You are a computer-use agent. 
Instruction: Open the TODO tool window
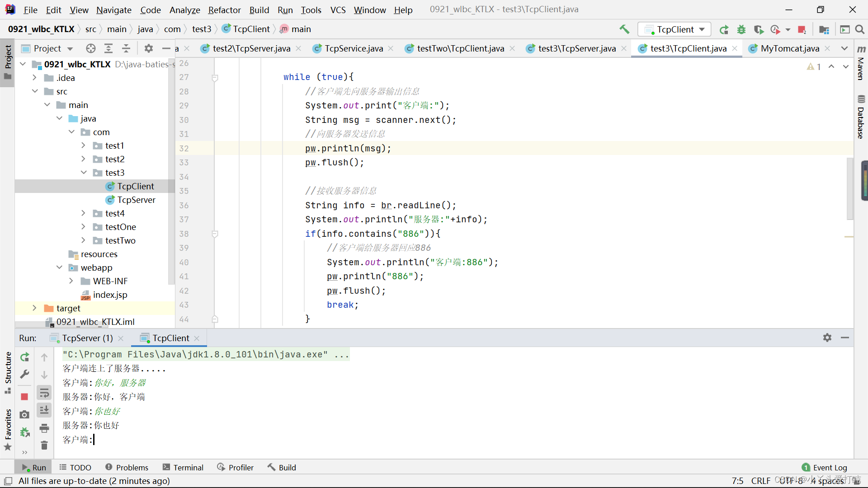click(x=75, y=467)
